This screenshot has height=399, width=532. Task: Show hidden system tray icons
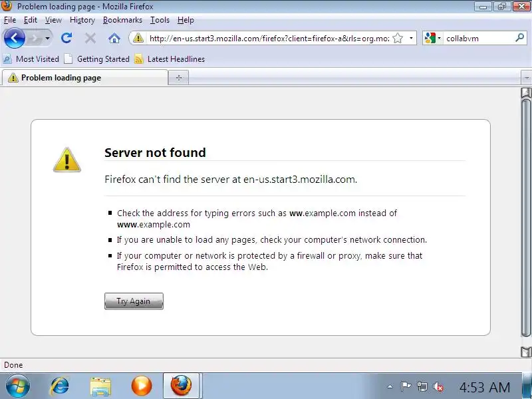pyautogui.click(x=390, y=386)
